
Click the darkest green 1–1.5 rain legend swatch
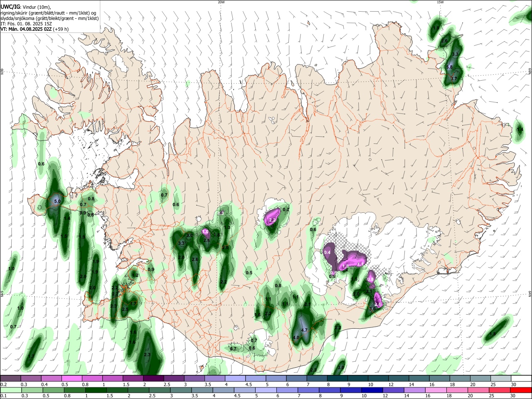click(96, 390)
